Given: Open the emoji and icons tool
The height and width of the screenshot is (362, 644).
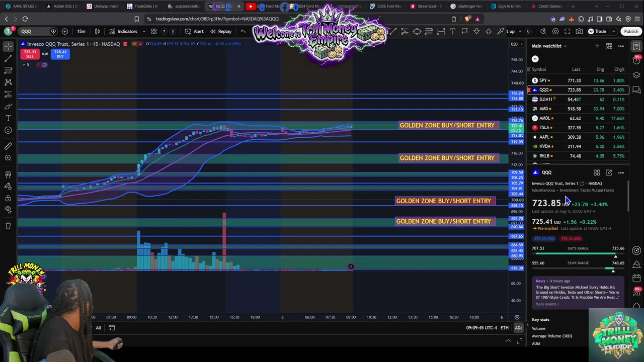Looking at the screenshot, I should click(8, 130).
